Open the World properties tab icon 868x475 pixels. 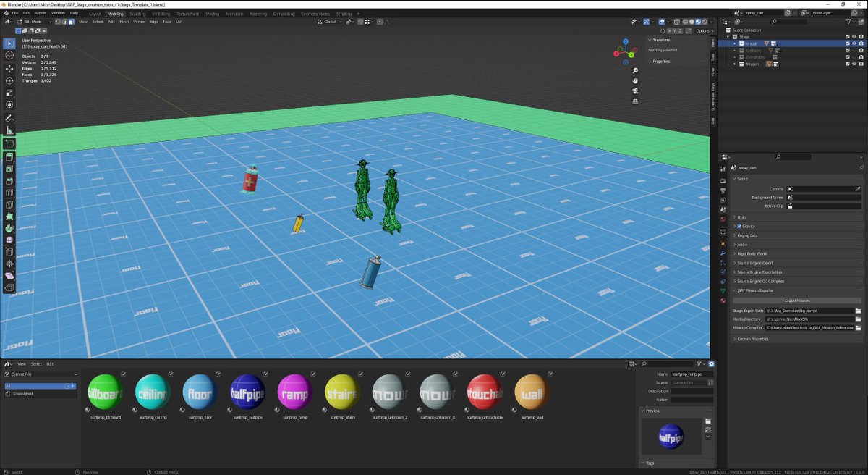click(x=723, y=218)
